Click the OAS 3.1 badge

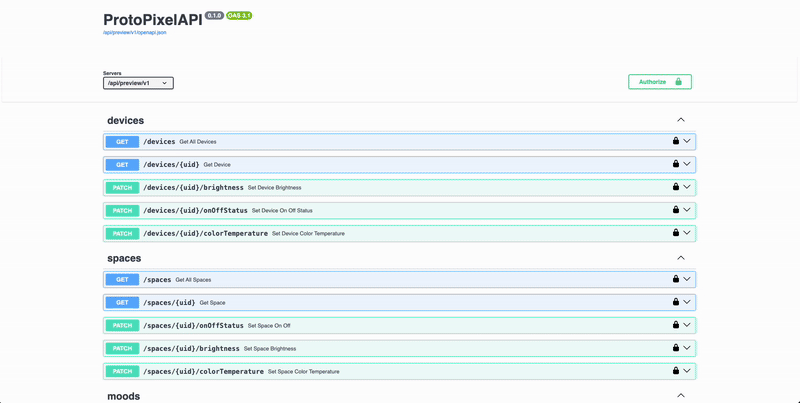point(239,16)
